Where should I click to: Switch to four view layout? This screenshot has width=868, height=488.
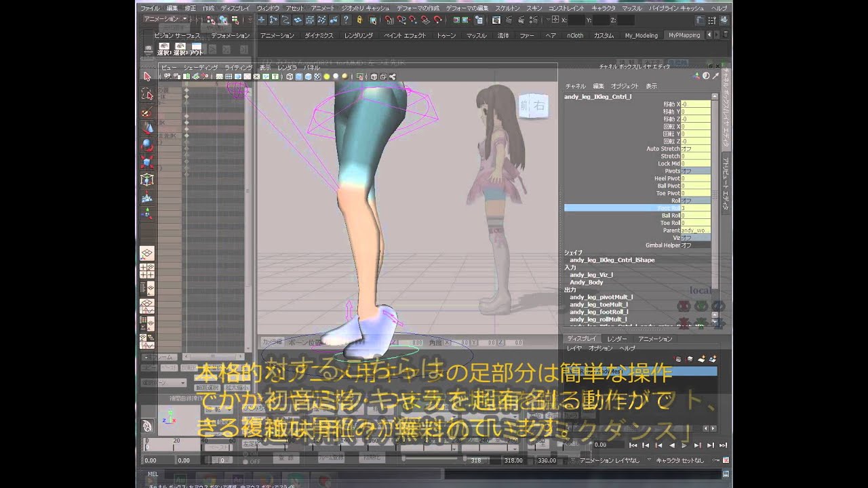pos(147,271)
